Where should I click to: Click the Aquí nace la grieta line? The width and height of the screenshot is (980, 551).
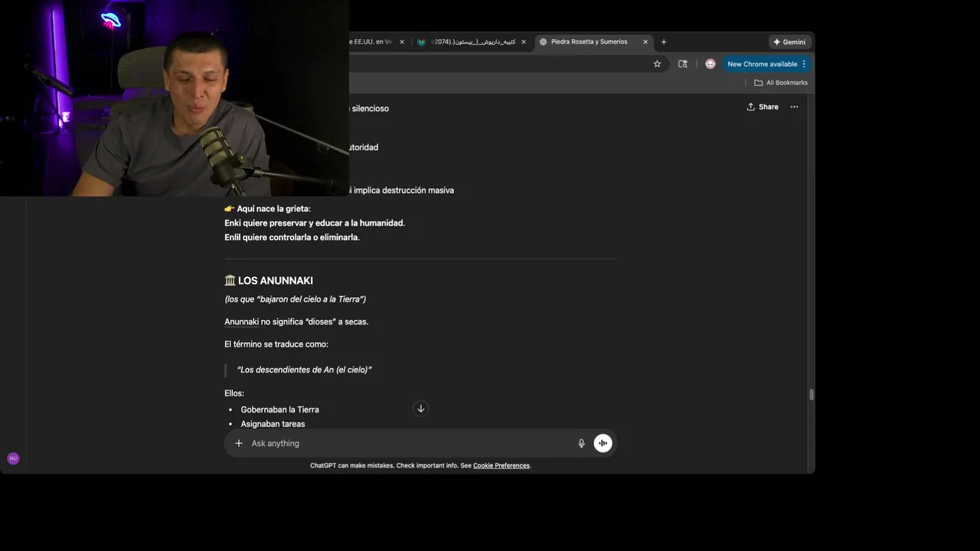[267, 208]
